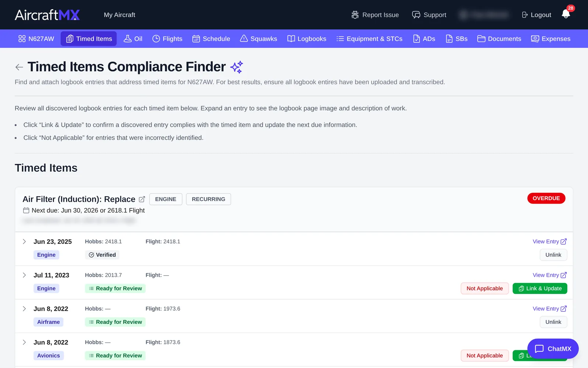588x368 pixels.
Task: Go back using the left arrow
Action: tap(19, 67)
